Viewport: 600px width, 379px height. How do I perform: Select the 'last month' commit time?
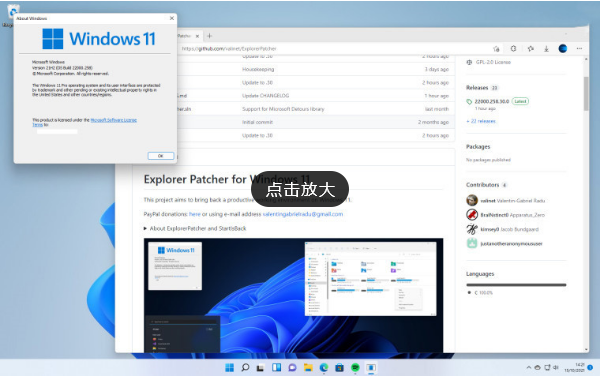tap(437, 109)
